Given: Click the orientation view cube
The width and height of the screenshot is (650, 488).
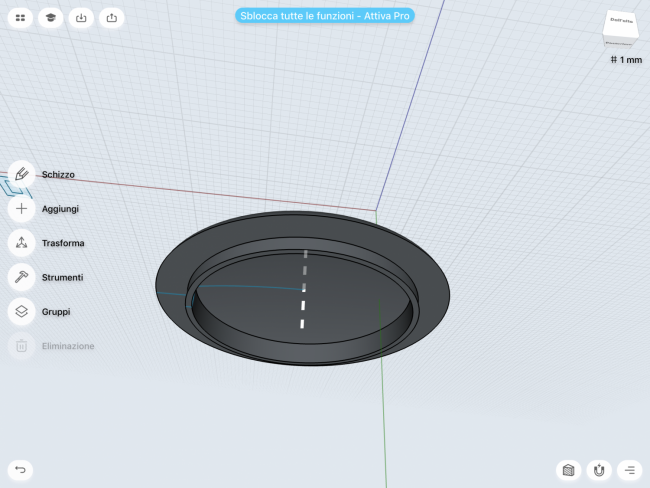Looking at the screenshot, I should 620,28.
